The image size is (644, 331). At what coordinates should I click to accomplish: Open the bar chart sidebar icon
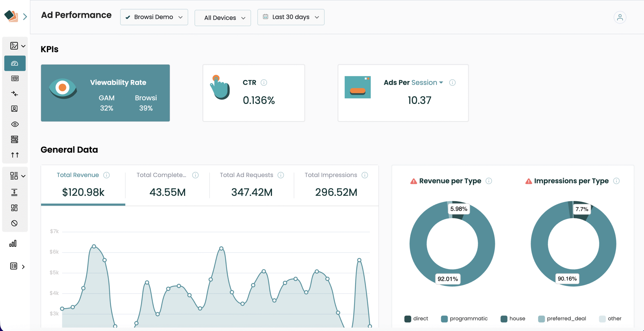tap(13, 243)
